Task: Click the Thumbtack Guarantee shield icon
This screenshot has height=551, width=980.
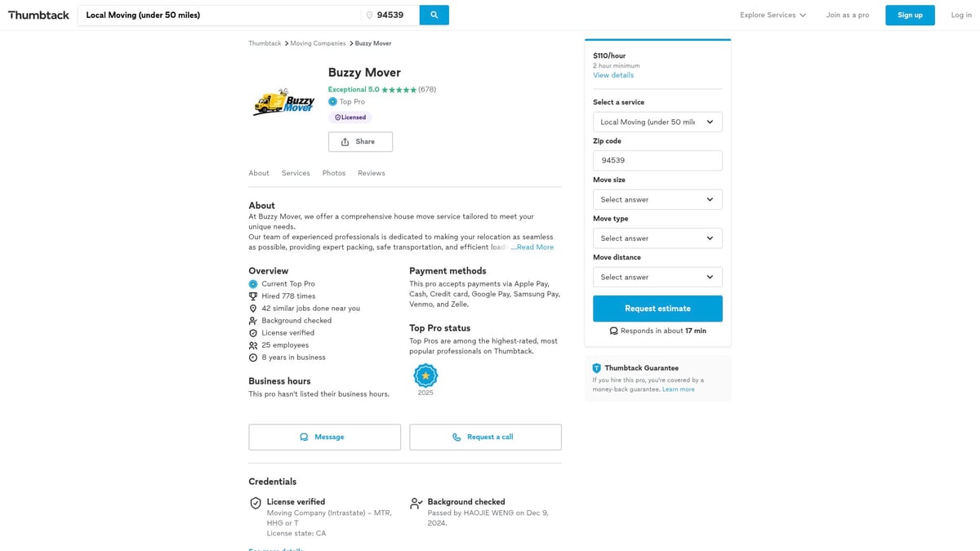Action: pos(597,368)
